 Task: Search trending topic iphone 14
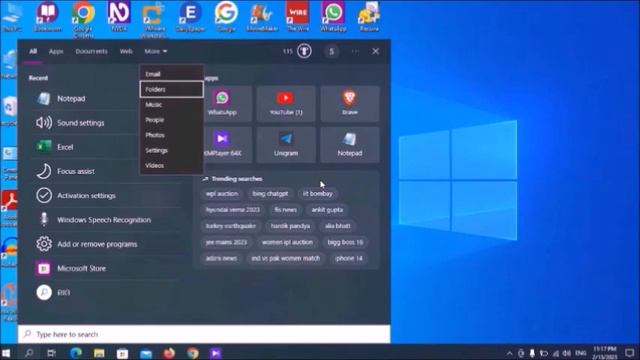(x=349, y=258)
